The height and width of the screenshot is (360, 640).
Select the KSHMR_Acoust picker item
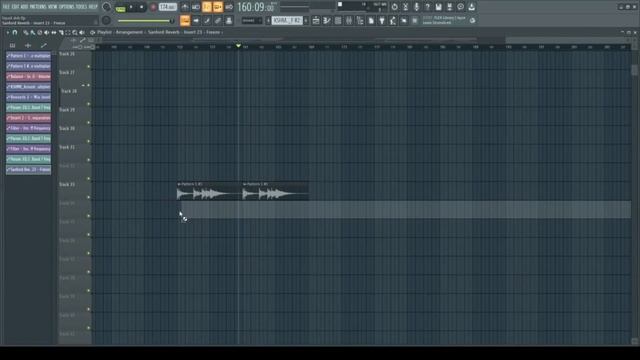tap(29, 87)
